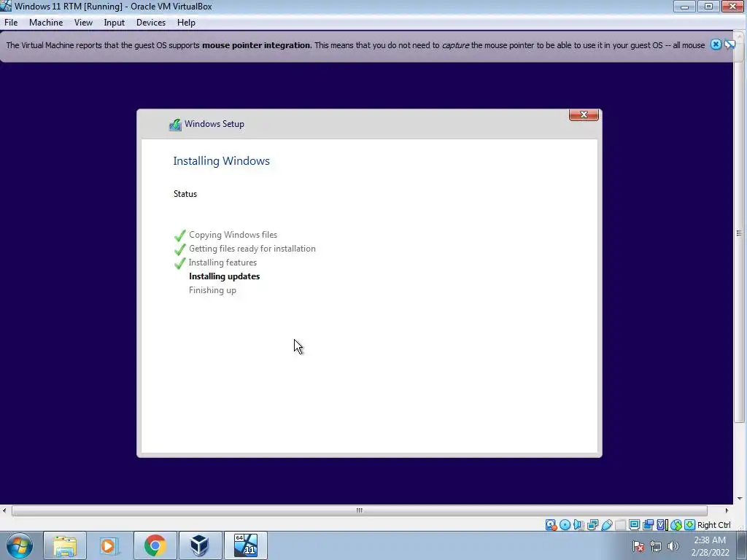Click the horizontal scrollbar thumb
The image size is (747, 560).
click(359, 510)
